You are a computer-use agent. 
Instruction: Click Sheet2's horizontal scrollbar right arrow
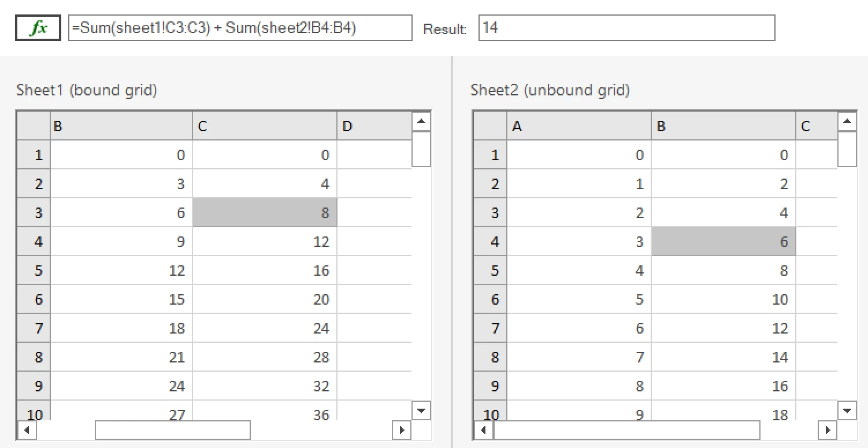827,430
